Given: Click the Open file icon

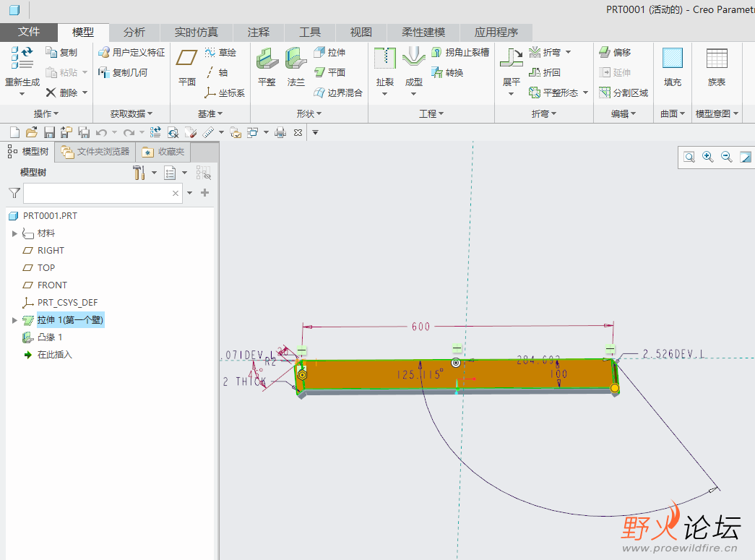Looking at the screenshot, I should coord(32,132).
